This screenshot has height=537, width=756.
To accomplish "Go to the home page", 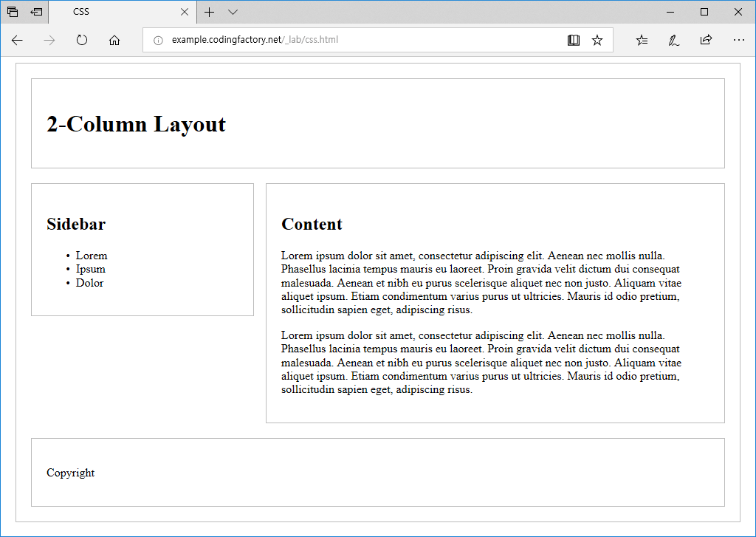I will pyautogui.click(x=114, y=40).
